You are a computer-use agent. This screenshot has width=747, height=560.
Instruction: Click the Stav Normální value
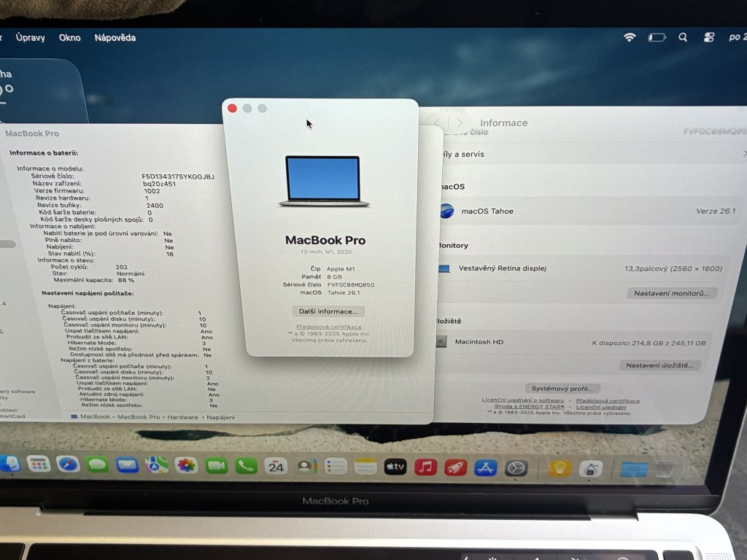coord(131,273)
